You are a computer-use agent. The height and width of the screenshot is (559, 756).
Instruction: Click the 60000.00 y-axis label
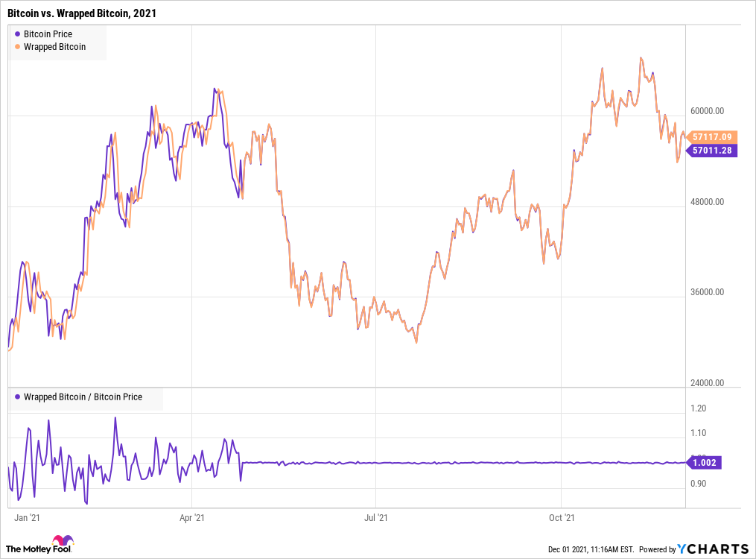click(707, 111)
